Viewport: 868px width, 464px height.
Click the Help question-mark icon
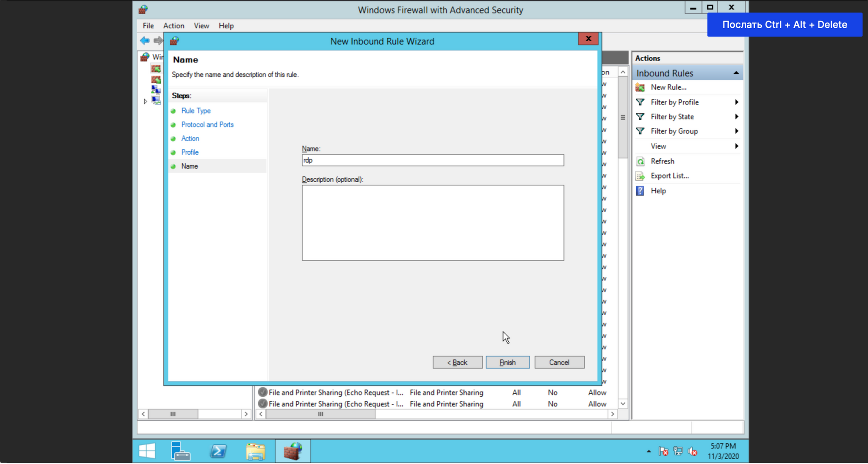tap(640, 191)
